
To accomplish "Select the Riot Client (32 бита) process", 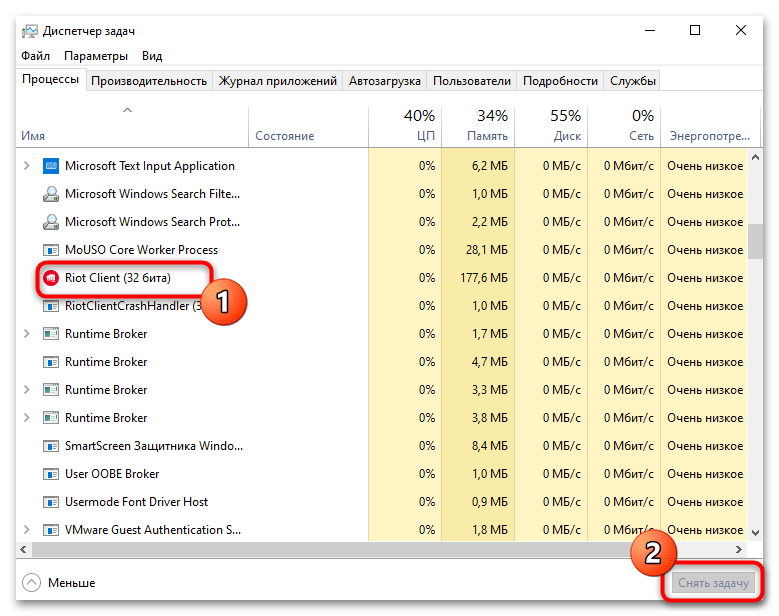I will 118,278.
